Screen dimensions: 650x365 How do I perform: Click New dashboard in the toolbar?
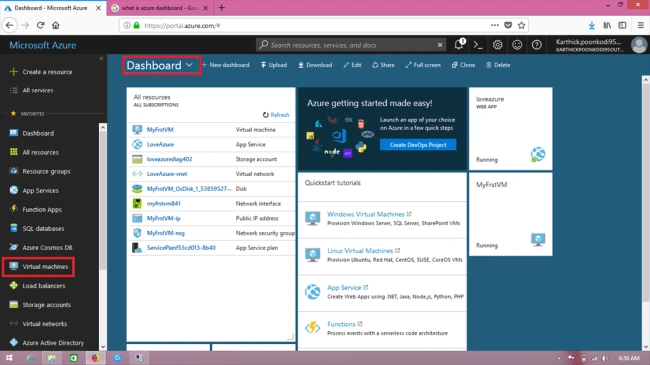pyautogui.click(x=226, y=65)
